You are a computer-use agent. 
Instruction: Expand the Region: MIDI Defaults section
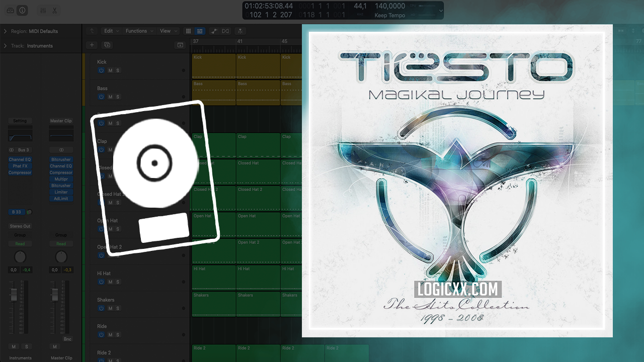[x=5, y=31]
